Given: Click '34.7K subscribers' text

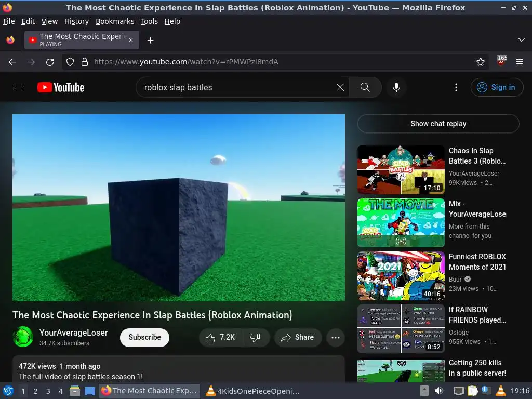Looking at the screenshot, I should [x=64, y=343].
